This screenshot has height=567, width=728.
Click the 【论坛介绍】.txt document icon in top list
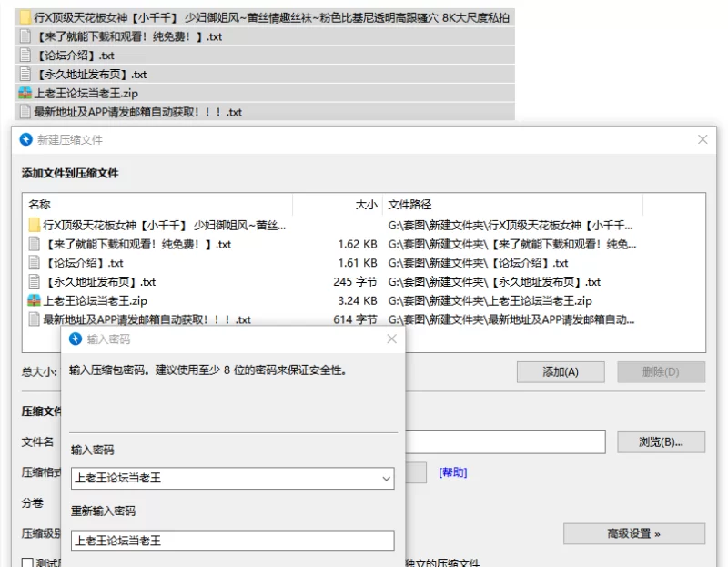click(25, 56)
